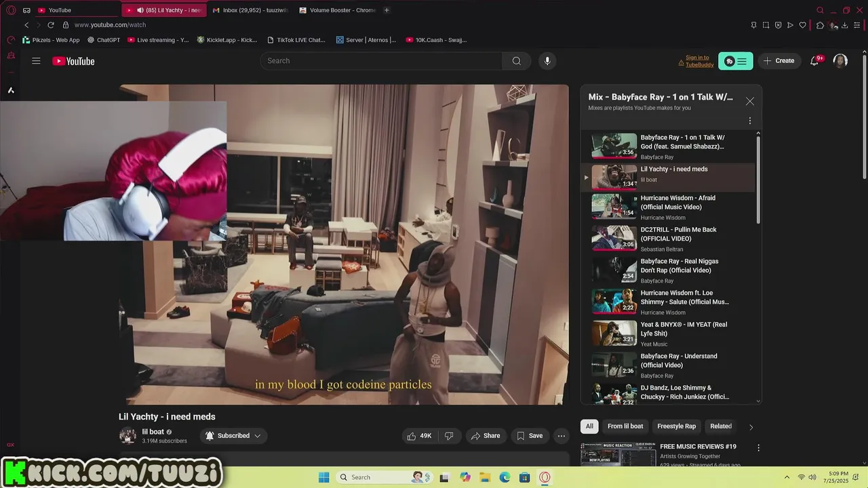The height and width of the screenshot is (488, 868).
Task: Open YouTube notifications bell
Action: coord(814,61)
